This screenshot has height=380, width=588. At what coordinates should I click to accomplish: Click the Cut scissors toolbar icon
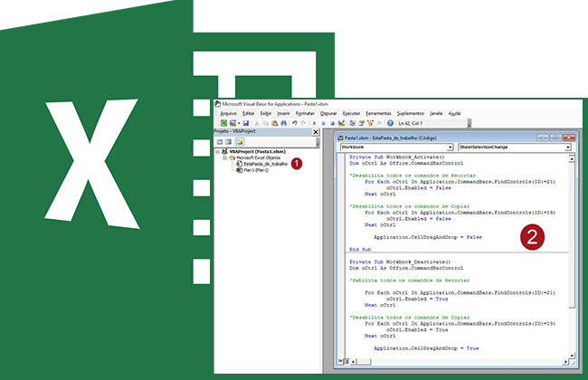(x=257, y=123)
